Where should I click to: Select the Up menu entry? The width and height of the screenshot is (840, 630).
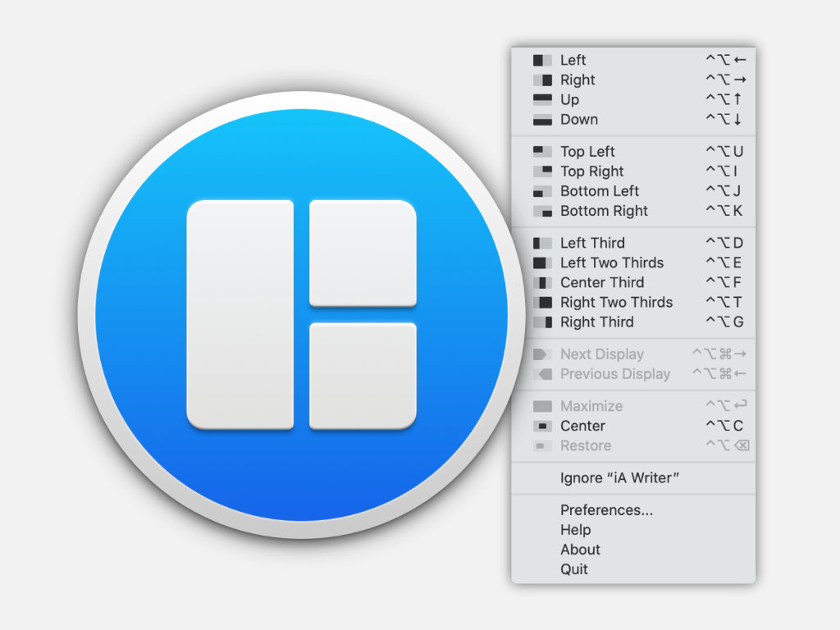[x=633, y=99]
